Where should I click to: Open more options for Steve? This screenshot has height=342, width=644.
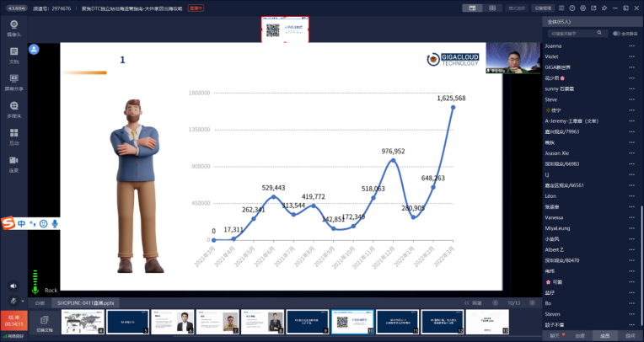click(631, 99)
